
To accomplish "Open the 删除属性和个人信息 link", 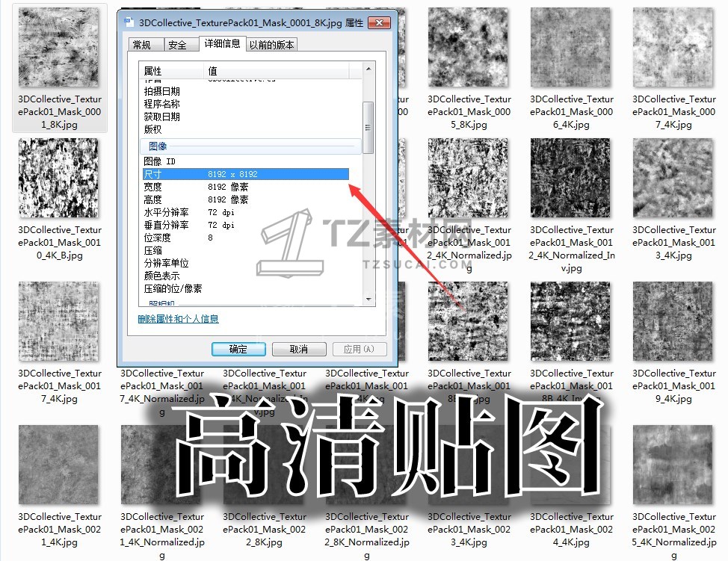I will 178,319.
